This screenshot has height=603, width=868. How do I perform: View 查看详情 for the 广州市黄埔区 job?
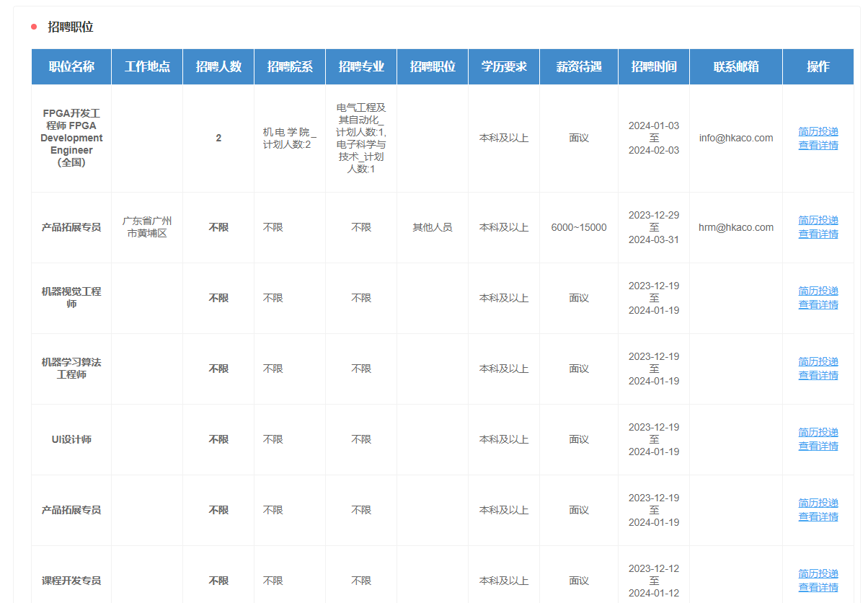coord(818,234)
